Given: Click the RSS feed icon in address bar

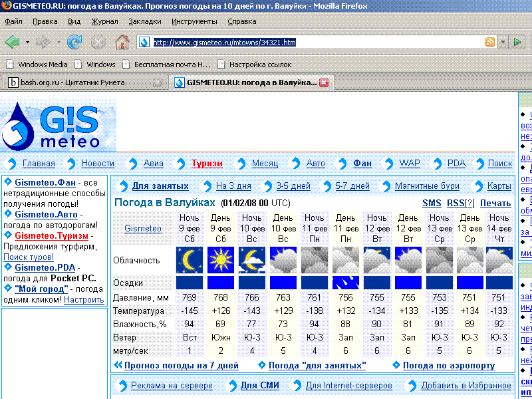Looking at the screenshot, I should click(490, 42).
